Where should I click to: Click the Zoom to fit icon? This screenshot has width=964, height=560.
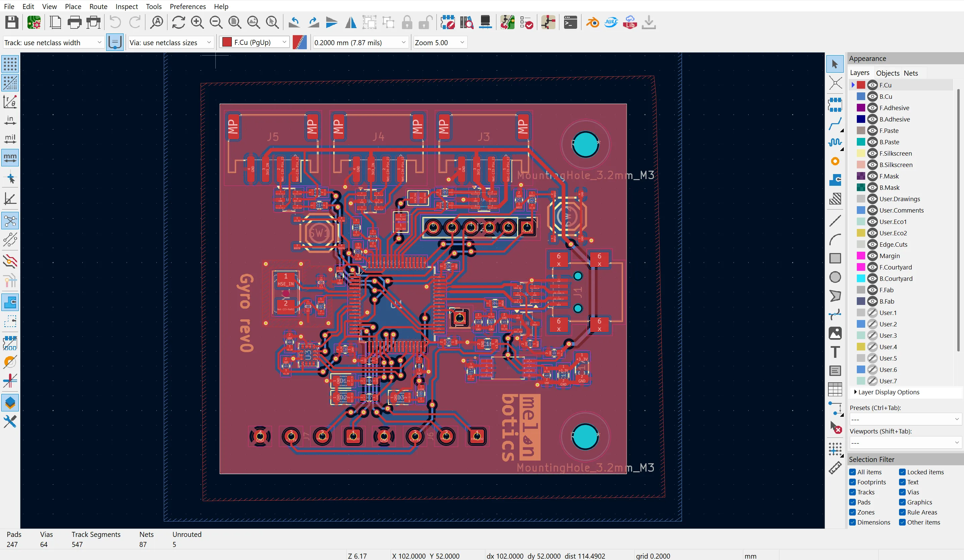click(235, 22)
